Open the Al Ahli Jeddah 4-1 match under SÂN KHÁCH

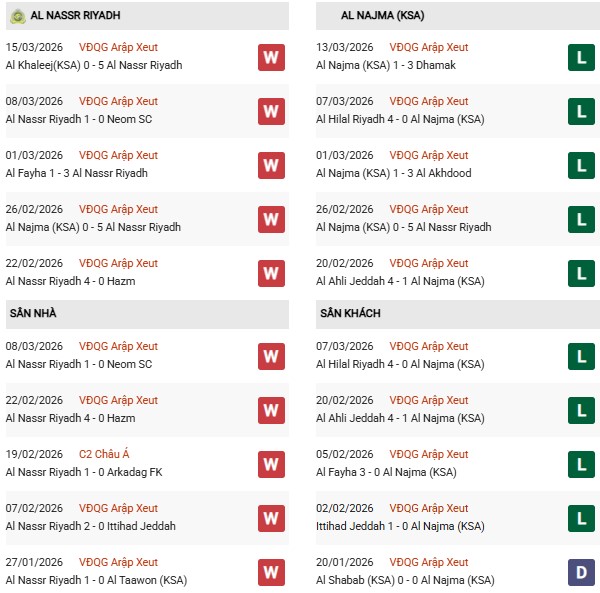[400, 418]
